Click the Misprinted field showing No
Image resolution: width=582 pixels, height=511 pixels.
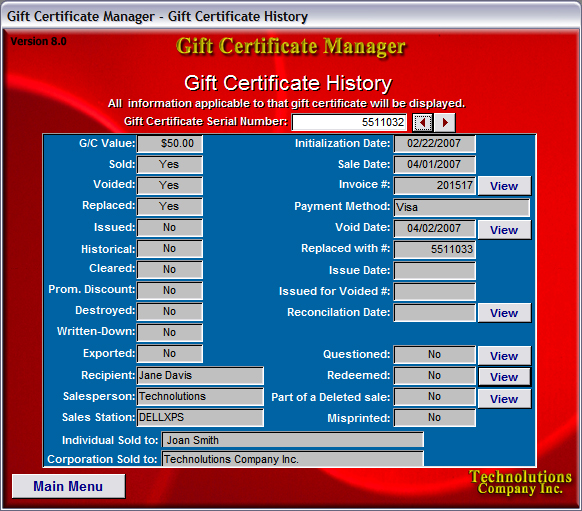point(435,418)
